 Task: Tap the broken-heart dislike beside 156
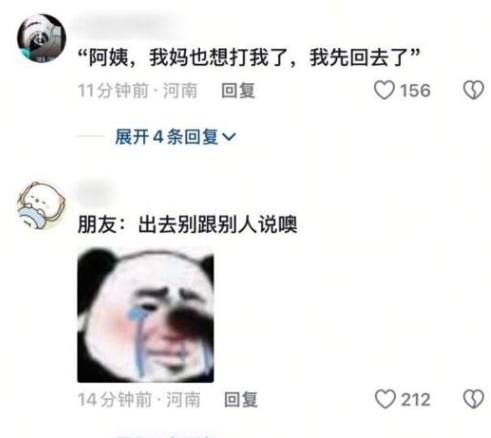pyautogui.click(x=473, y=90)
